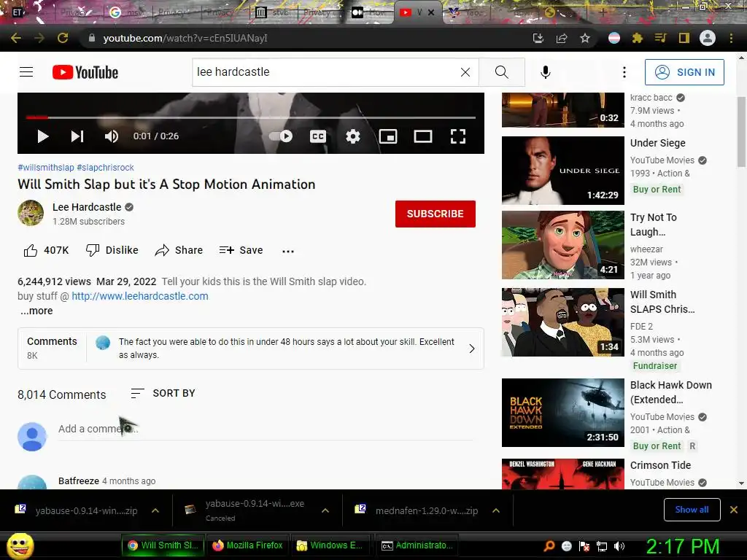Expand options for yabause-0.9.14-win zip download
The height and width of the screenshot is (560, 747).
point(155,510)
